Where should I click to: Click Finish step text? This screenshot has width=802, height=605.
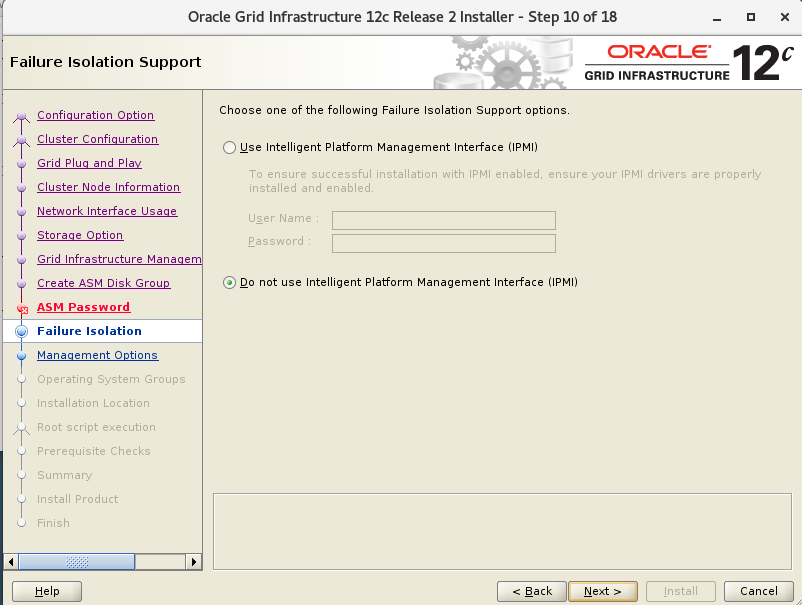(x=53, y=524)
